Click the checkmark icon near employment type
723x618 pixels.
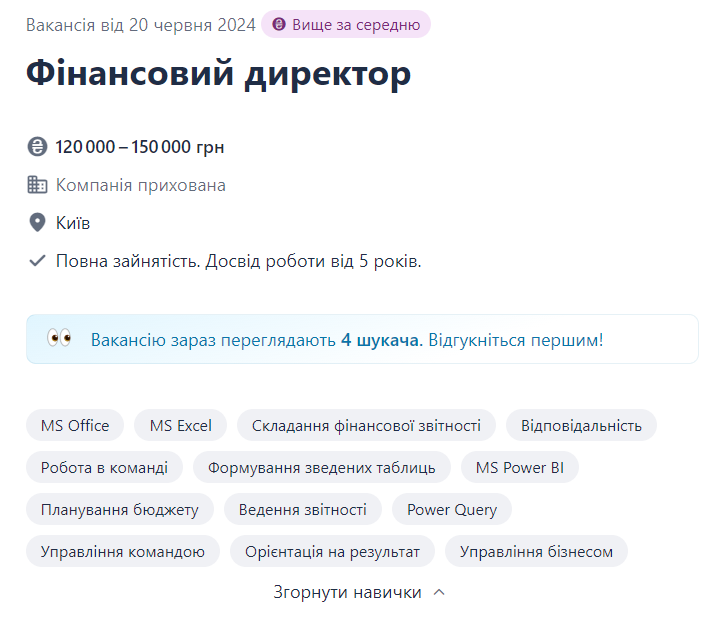pyautogui.click(x=37, y=261)
